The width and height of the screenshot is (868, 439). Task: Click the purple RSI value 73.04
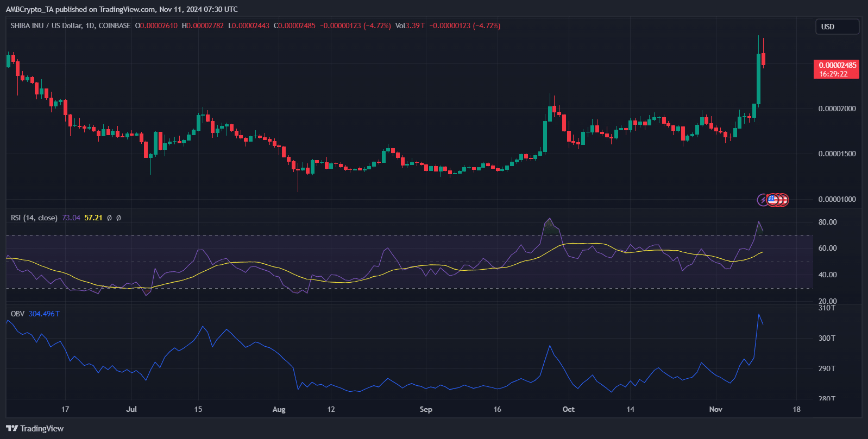tap(71, 218)
